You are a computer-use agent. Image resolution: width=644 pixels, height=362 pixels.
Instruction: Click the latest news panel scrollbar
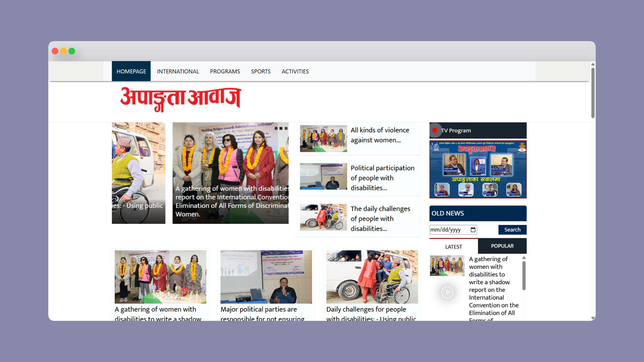pos(524,275)
